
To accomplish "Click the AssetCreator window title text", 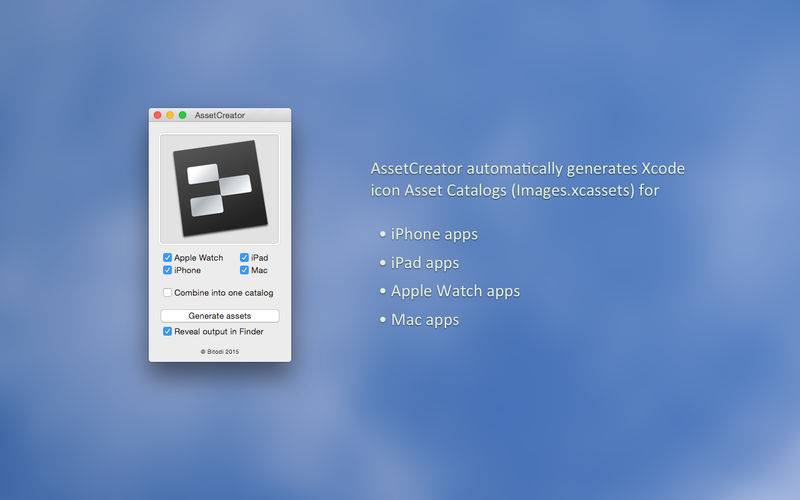I will [220, 116].
